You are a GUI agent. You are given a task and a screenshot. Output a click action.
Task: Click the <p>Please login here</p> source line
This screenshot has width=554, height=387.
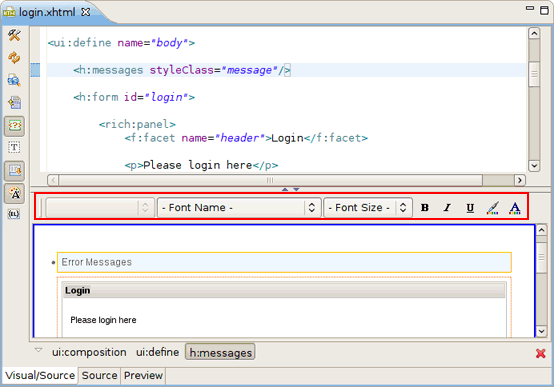[x=201, y=165]
